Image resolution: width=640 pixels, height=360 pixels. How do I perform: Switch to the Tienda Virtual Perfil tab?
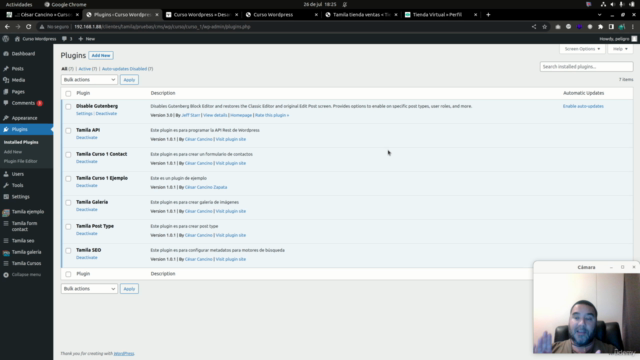pyautogui.click(x=441, y=15)
